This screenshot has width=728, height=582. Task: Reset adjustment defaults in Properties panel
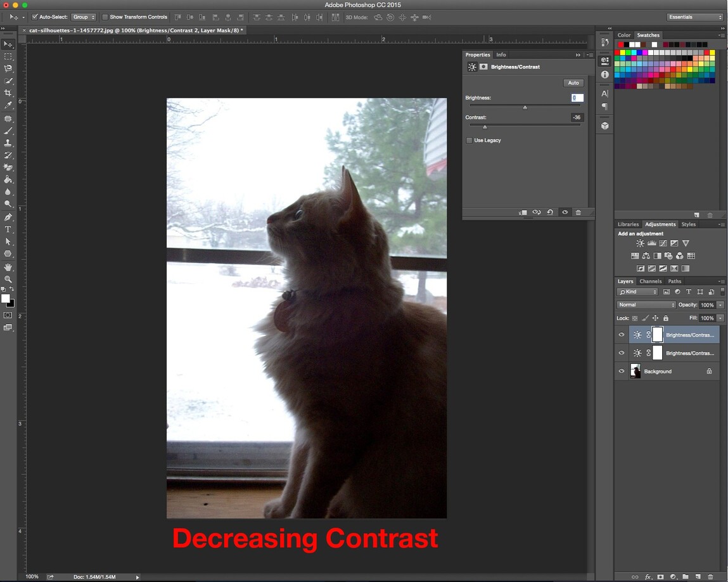coord(550,212)
